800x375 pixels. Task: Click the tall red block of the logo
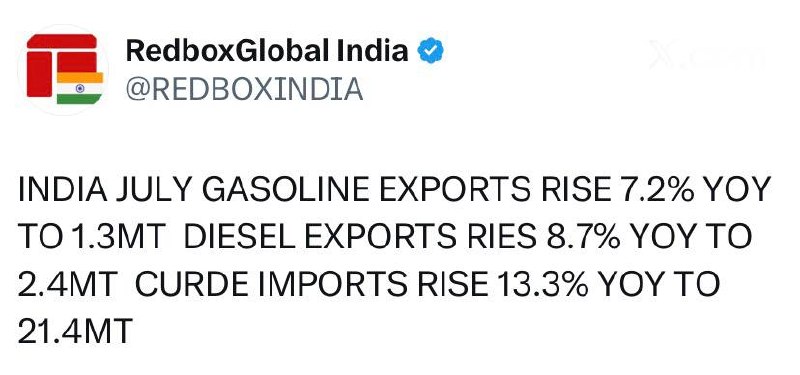pyautogui.click(x=39, y=74)
